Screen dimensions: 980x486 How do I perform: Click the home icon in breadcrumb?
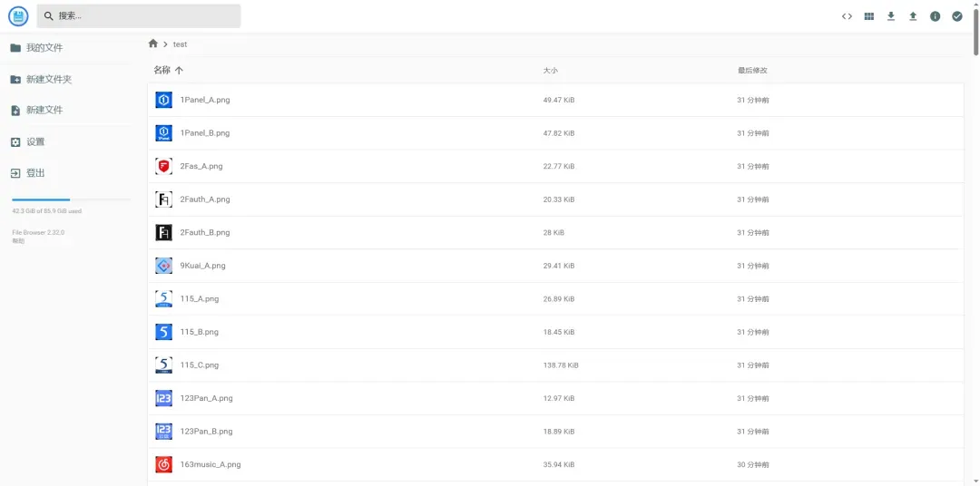153,44
